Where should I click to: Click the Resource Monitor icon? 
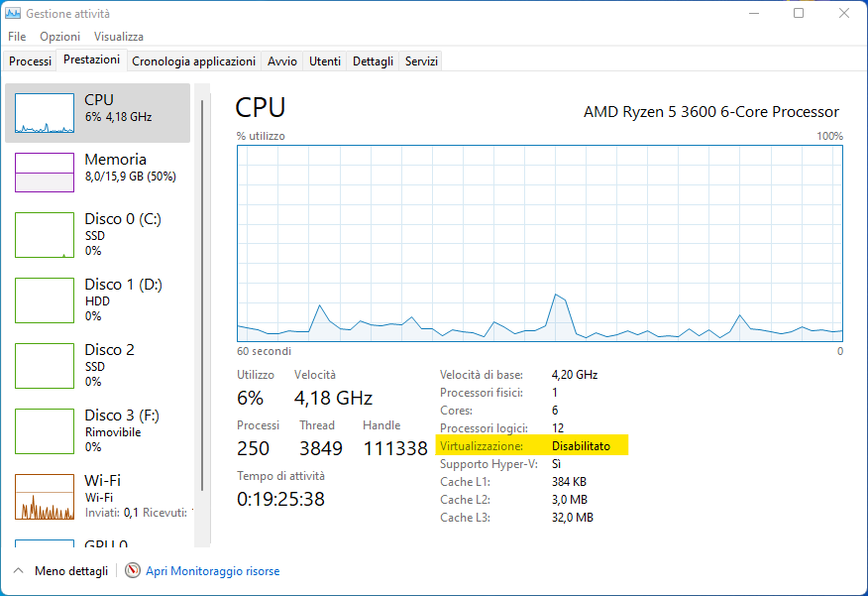[133, 571]
